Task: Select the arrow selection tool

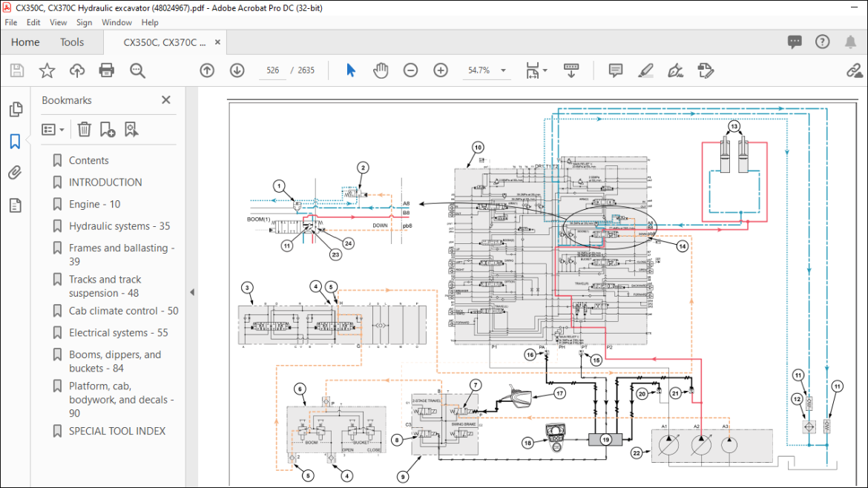Action: tap(350, 70)
